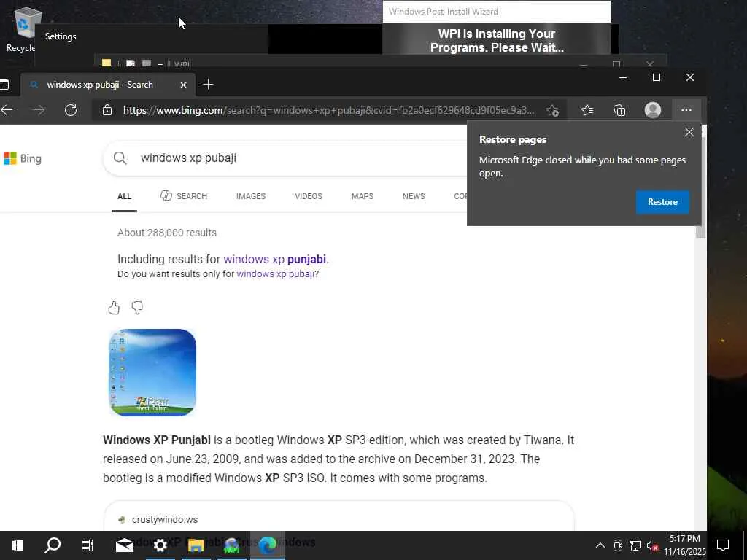Open the taskbar clock and date

coord(685,545)
